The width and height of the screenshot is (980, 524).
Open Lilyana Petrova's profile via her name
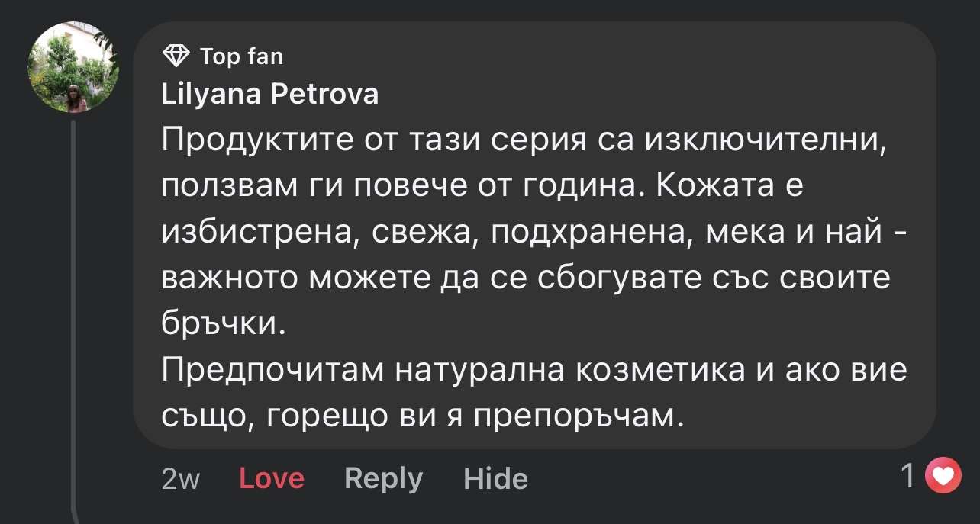(x=269, y=94)
